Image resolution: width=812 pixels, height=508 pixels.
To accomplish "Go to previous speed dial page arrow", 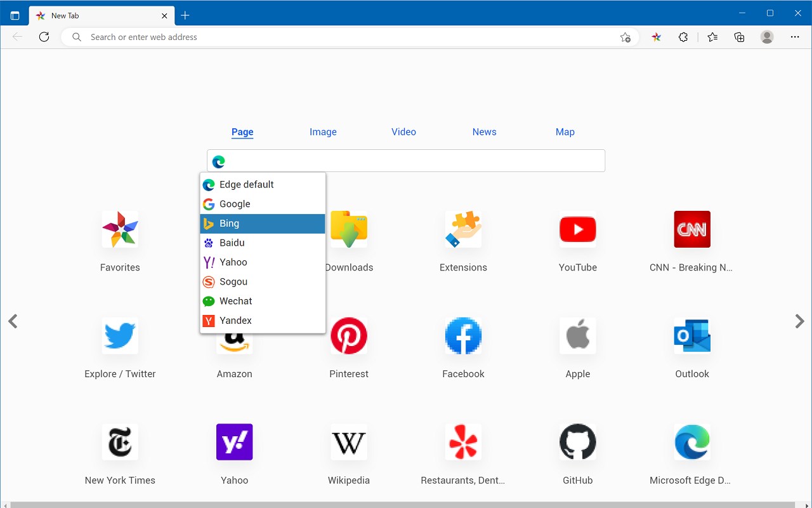I will (13, 321).
